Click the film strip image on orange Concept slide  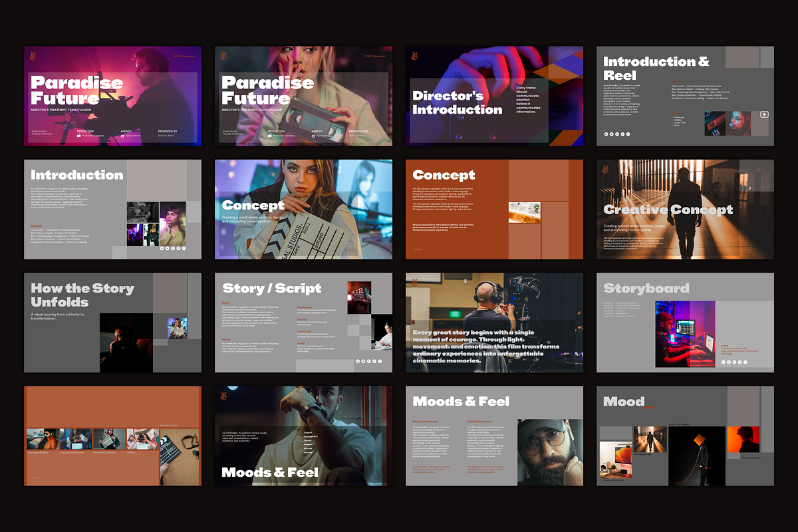point(525,212)
